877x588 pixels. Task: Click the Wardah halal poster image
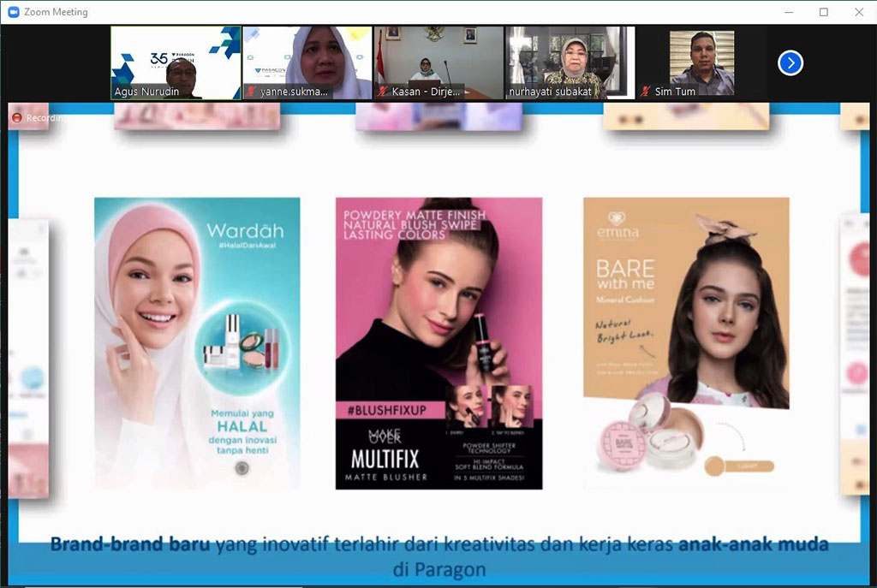click(197, 343)
